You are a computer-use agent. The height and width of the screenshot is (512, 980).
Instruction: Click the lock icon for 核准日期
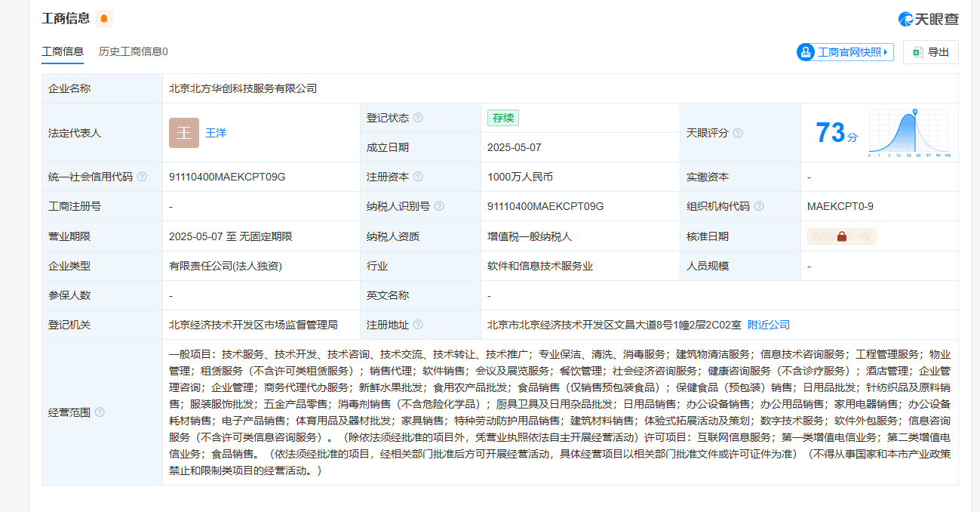(841, 236)
